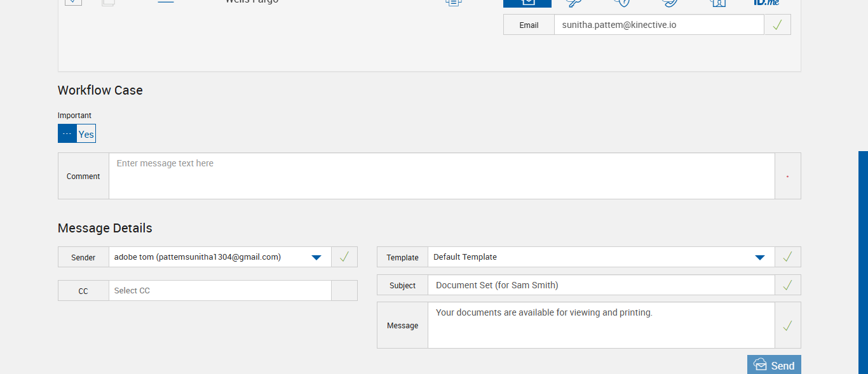The width and height of the screenshot is (868, 374).
Task: Select the email authentication icon tab
Action: [x=527, y=3]
